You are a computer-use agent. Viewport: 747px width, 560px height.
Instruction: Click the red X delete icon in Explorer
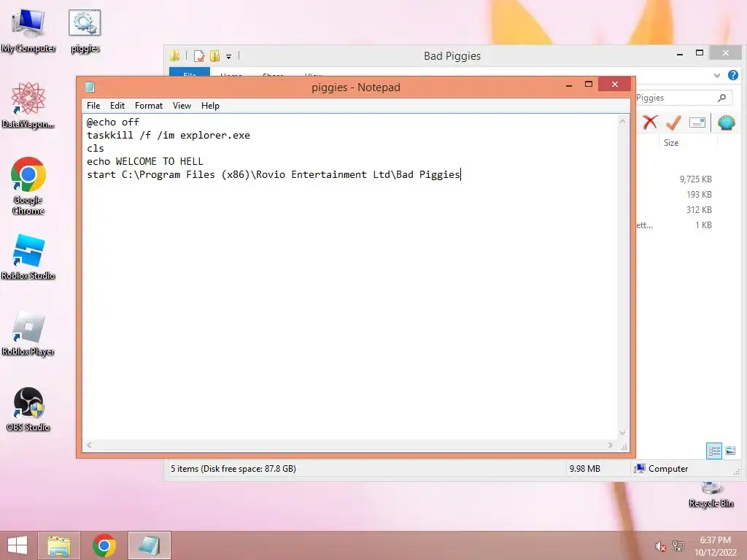click(x=650, y=122)
